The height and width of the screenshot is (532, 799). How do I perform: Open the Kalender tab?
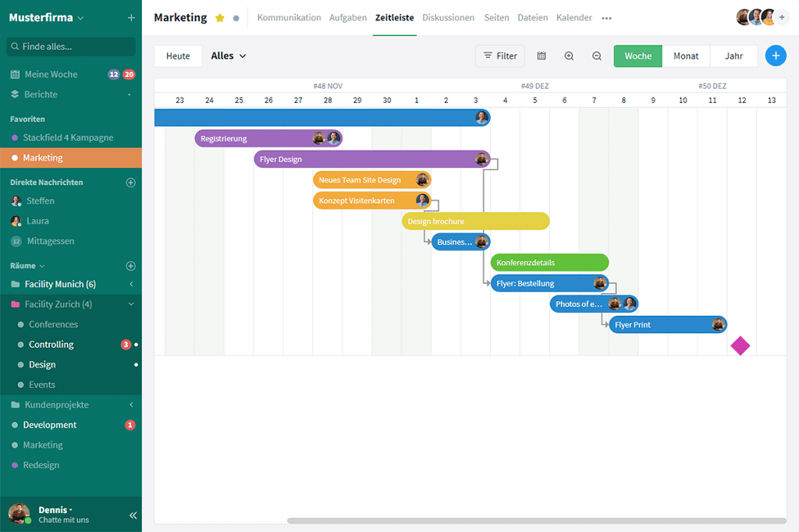click(x=574, y=18)
